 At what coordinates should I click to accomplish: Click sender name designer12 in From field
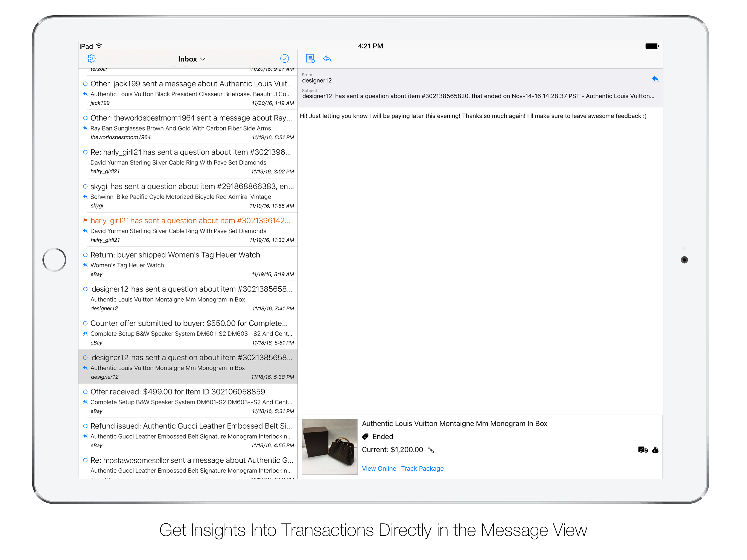pyautogui.click(x=317, y=80)
